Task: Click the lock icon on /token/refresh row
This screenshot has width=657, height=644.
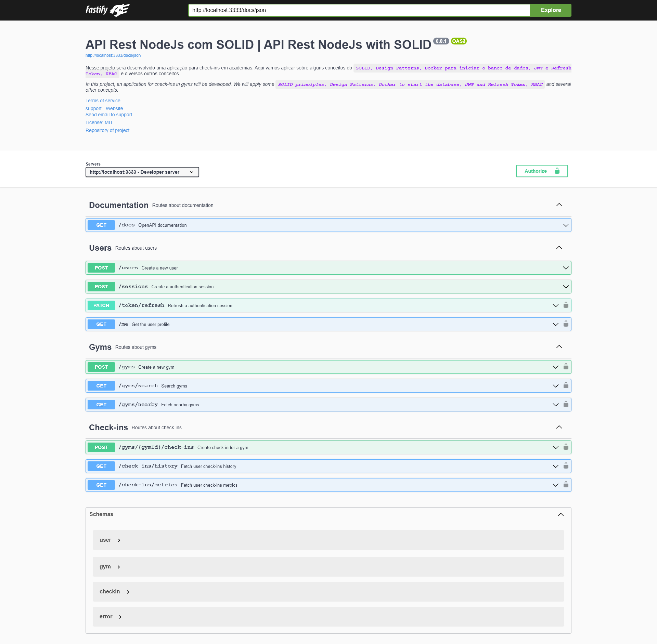Action: tap(566, 305)
